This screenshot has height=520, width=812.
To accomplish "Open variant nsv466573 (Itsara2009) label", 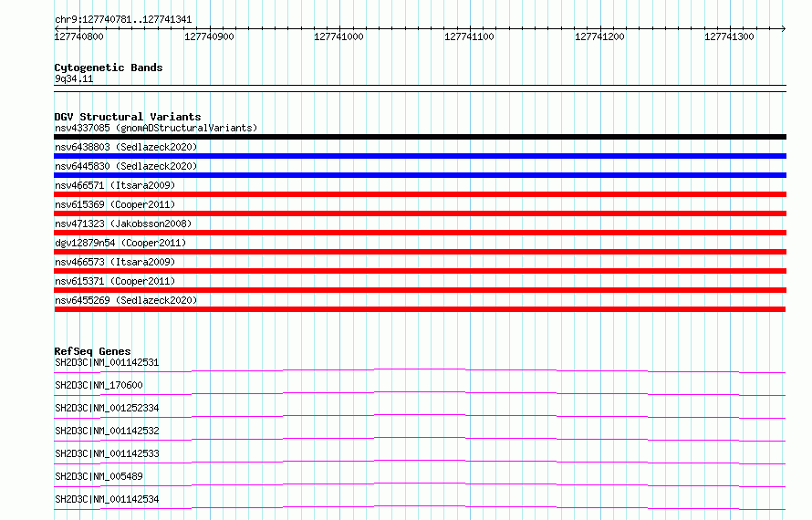I will pos(115,262).
